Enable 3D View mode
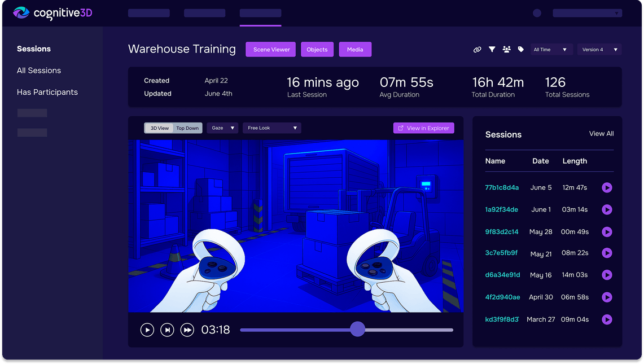Screen dimensions: 644x364 tap(158, 128)
